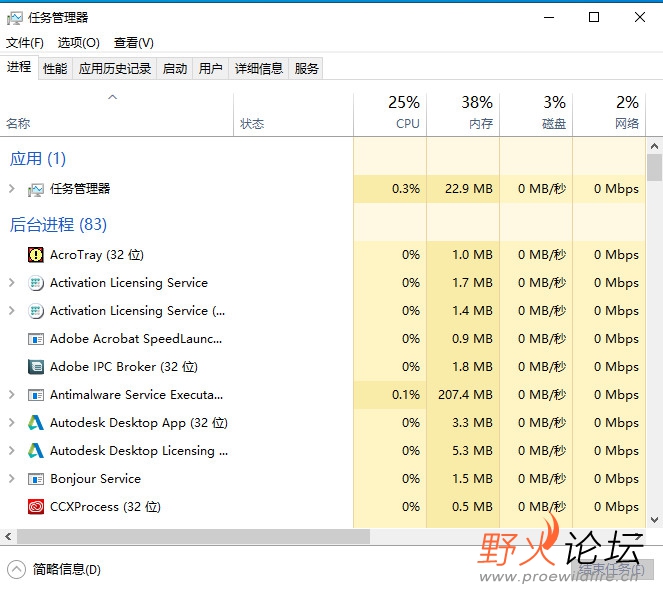Click the first Activation Licensing Service icon
The image size is (663, 593).
click(x=36, y=283)
